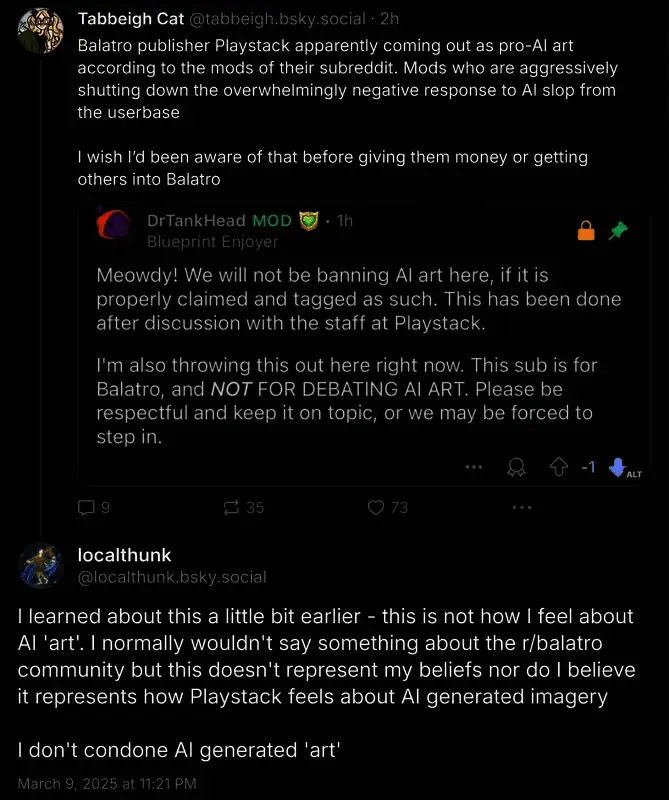Click the blue downvote arrow in the Reddit comment
669x800 pixels.
pyautogui.click(x=616, y=467)
